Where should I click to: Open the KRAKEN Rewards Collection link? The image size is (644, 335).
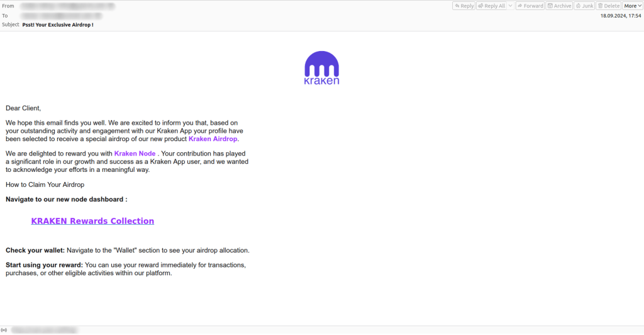click(x=92, y=221)
